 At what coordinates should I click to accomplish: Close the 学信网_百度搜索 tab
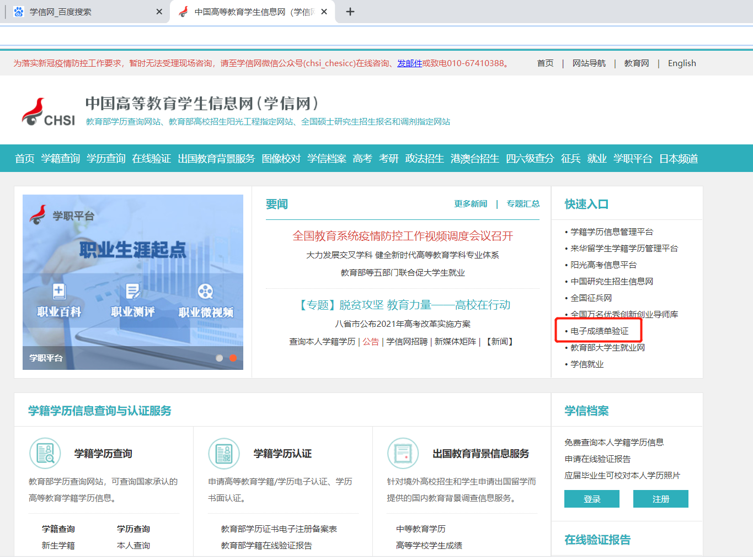pos(159,12)
